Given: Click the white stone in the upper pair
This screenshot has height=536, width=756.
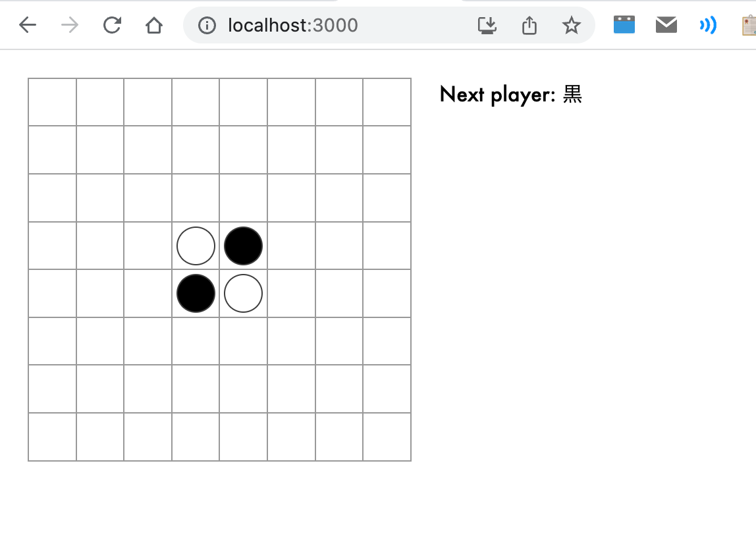Looking at the screenshot, I should pos(196,246).
